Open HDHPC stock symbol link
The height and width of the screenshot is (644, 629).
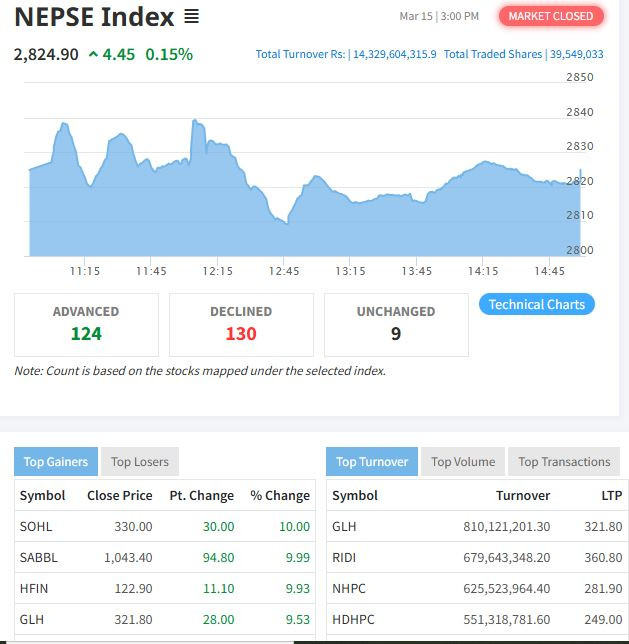point(353,620)
